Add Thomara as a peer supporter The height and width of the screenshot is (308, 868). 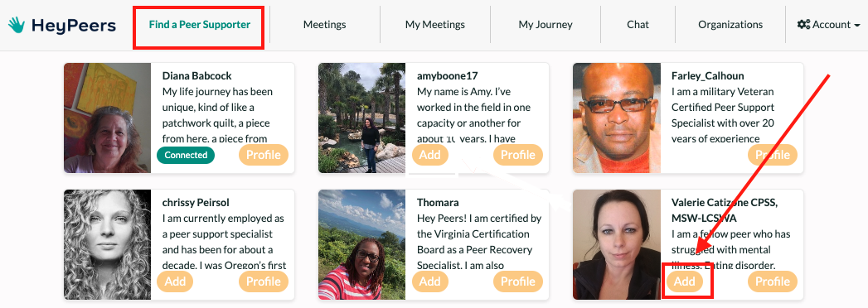click(429, 282)
